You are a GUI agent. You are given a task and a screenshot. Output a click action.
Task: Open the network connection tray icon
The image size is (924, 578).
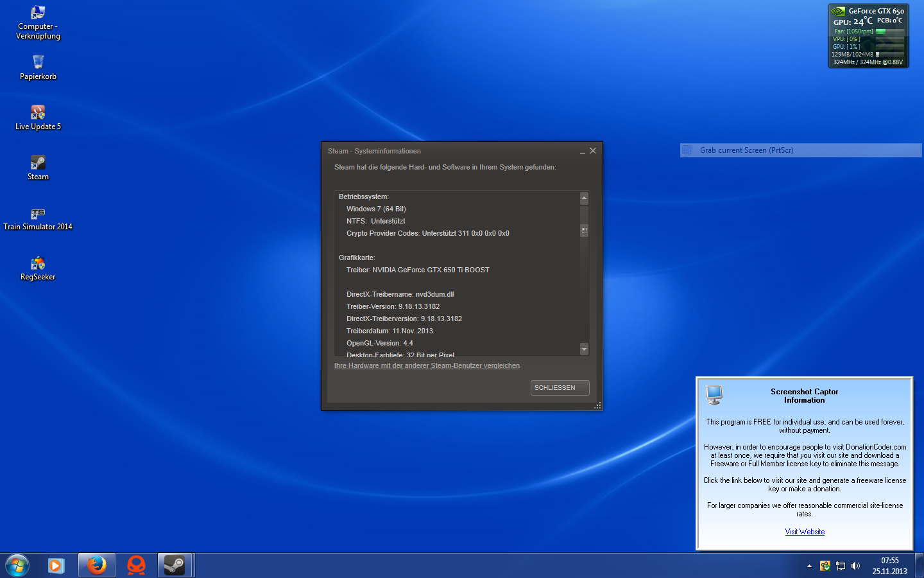click(841, 566)
